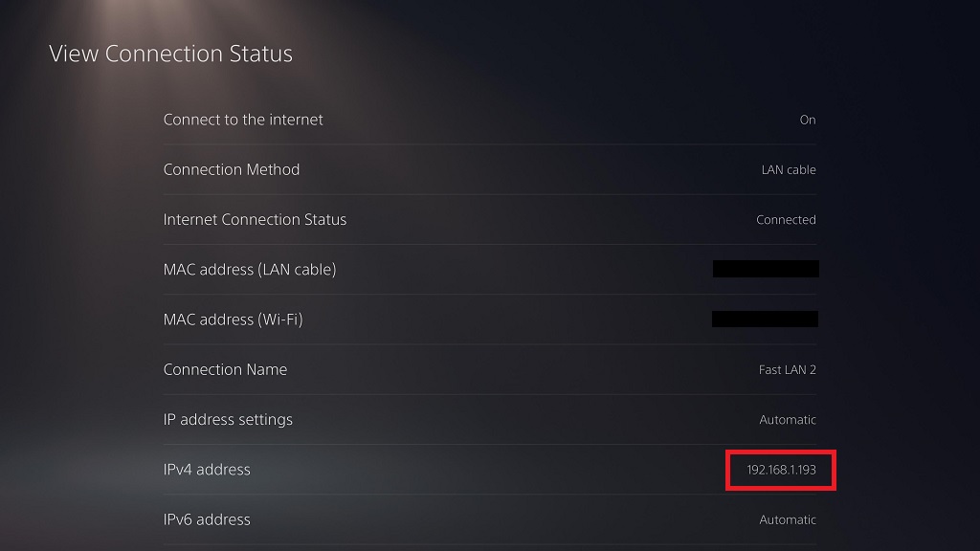
Task: Click the On status for internet connection
Action: [x=807, y=120]
